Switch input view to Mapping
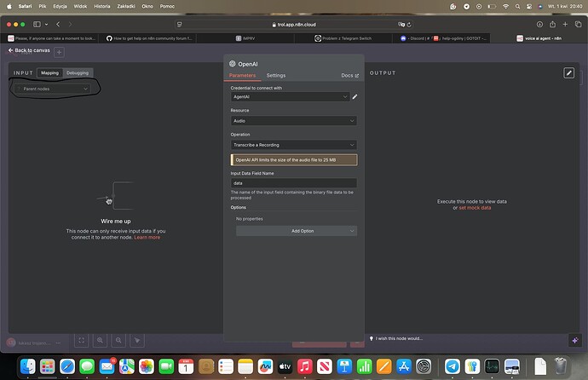The width and height of the screenshot is (588, 380). [50, 72]
